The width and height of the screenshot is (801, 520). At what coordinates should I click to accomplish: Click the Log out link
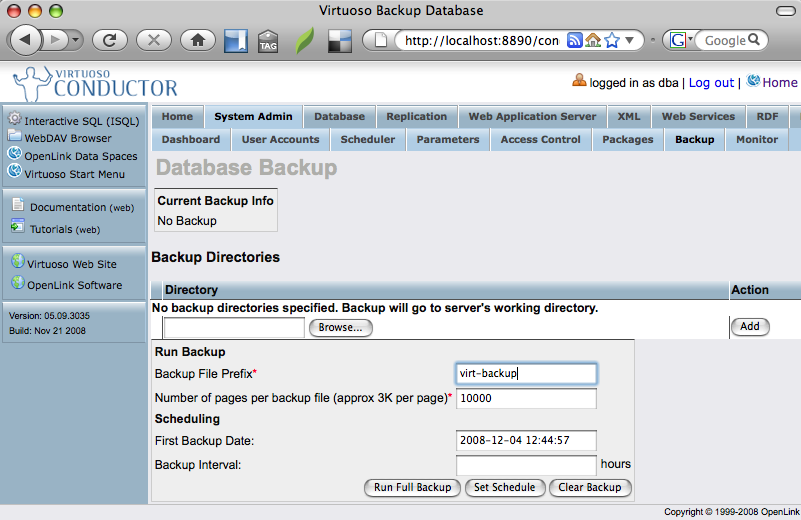[711, 82]
